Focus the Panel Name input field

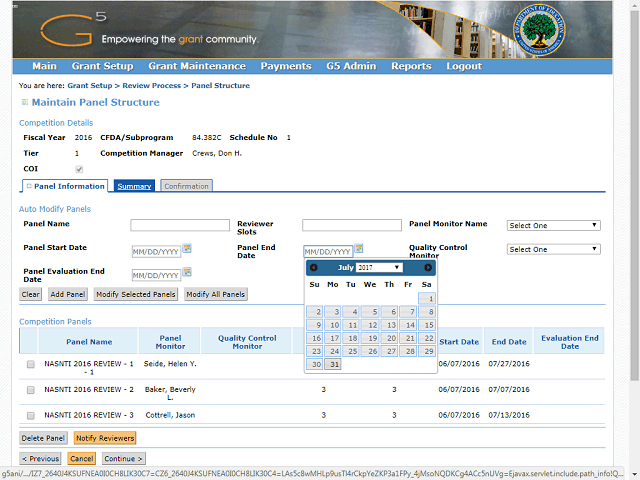(180, 225)
